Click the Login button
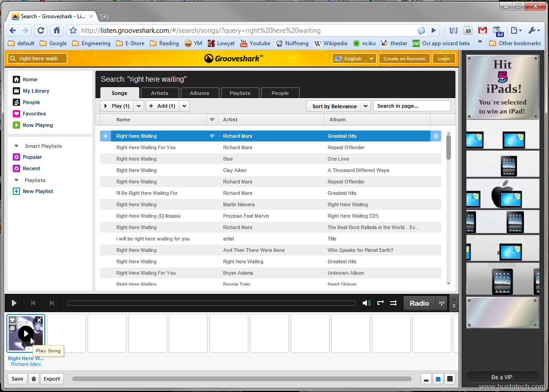 click(444, 58)
